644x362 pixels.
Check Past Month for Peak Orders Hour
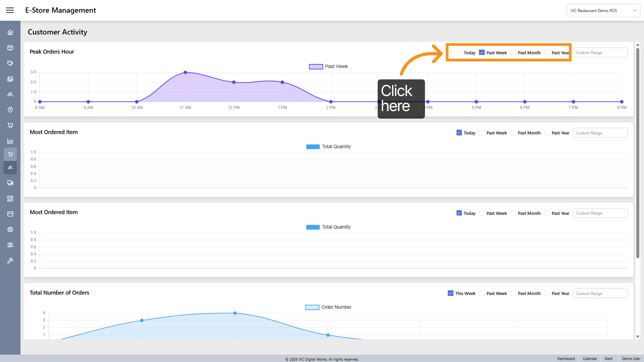click(513, 52)
